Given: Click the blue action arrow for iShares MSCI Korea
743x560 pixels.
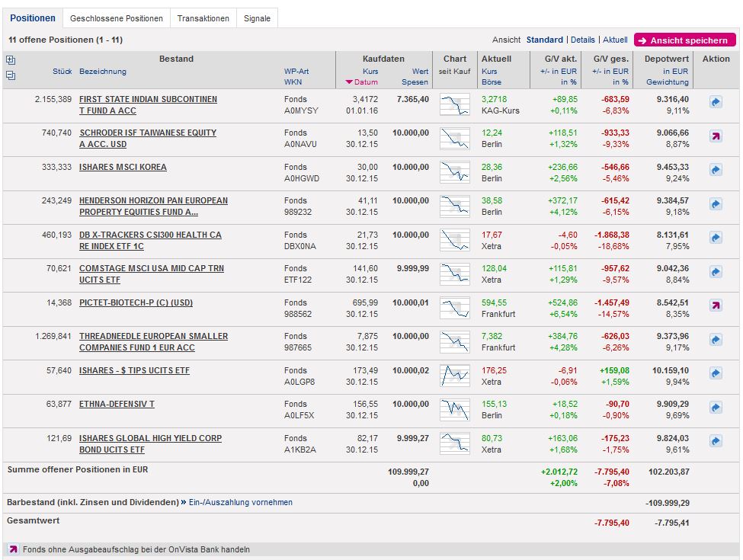Looking at the screenshot, I should pyautogui.click(x=716, y=170).
